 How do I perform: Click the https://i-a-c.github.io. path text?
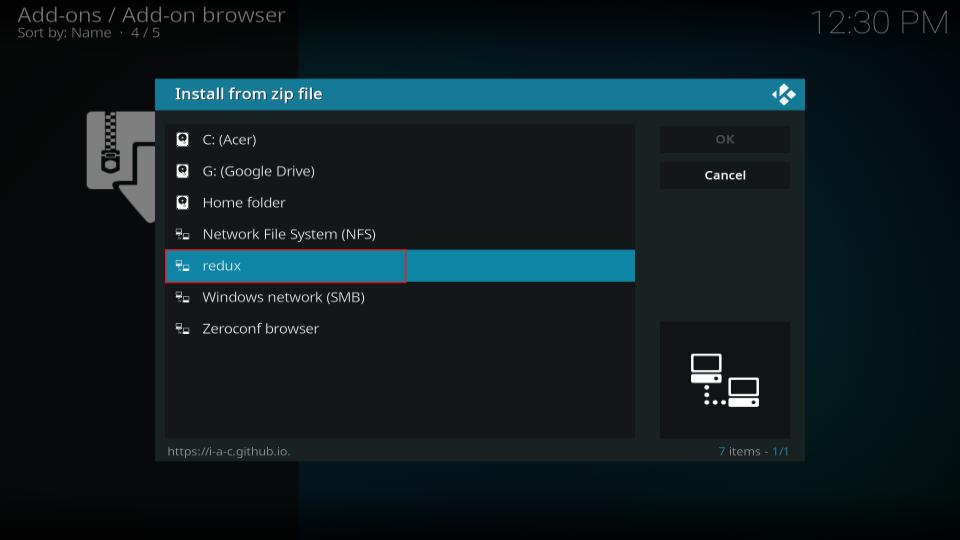click(229, 451)
